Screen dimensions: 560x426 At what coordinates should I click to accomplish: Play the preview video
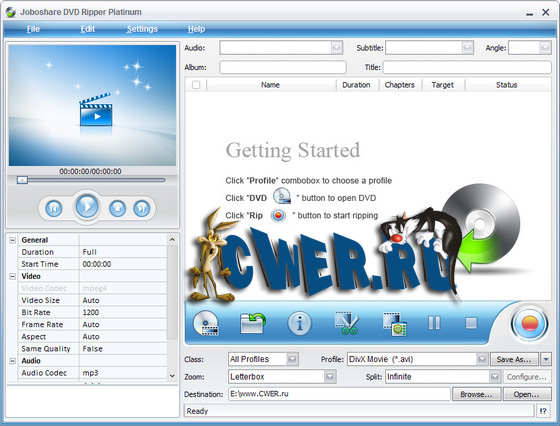pyautogui.click(x=87, y=206)
